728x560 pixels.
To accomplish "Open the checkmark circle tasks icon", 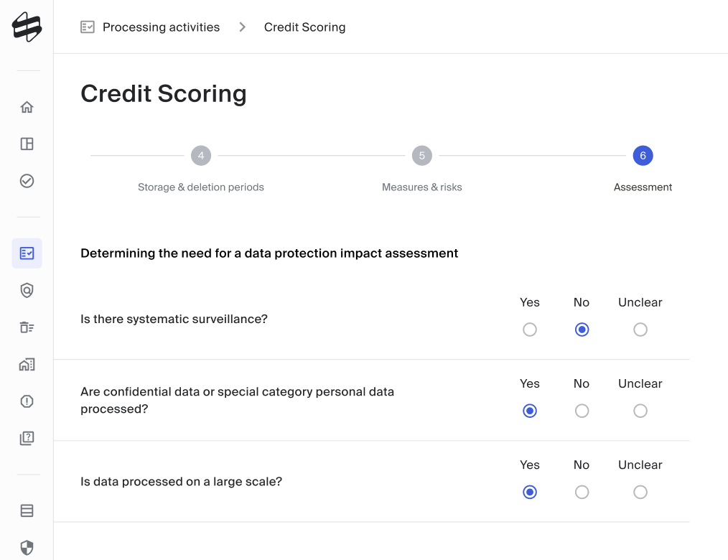I will 27,181.
